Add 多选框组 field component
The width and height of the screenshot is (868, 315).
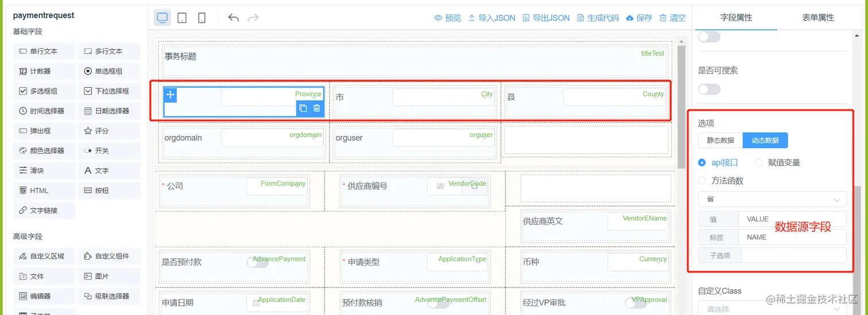[44, 91]
